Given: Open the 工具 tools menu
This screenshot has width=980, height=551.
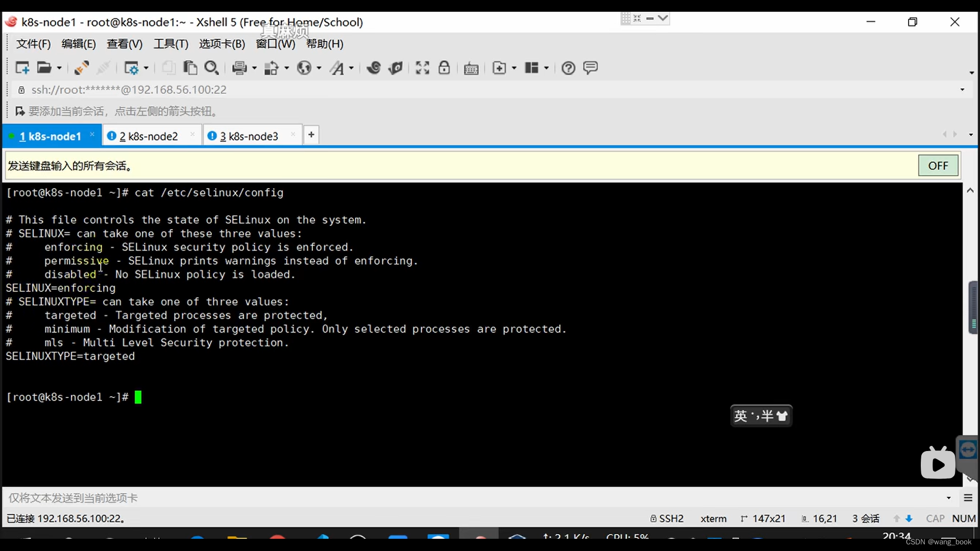Looking at the screenshot, I should [x=170, y=44].
